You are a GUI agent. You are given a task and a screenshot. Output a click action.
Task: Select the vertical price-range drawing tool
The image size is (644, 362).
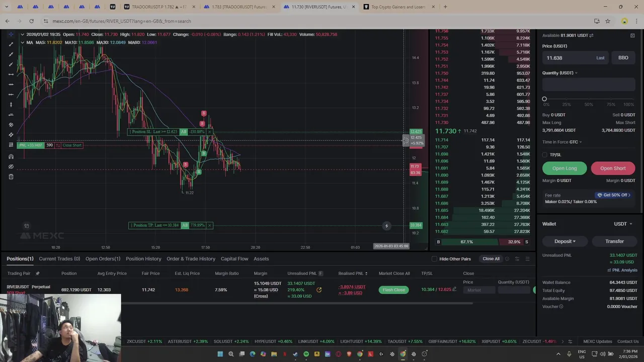click(x=11, y=105)
